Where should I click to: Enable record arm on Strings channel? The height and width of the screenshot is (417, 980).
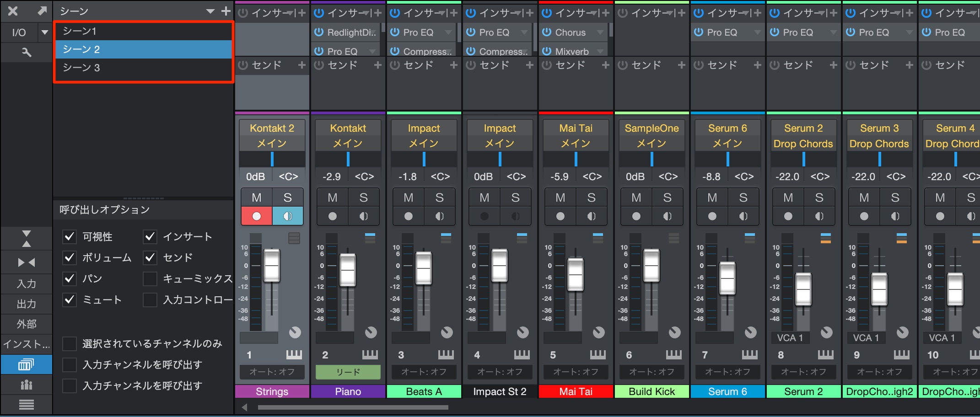(x=257, y=216)
